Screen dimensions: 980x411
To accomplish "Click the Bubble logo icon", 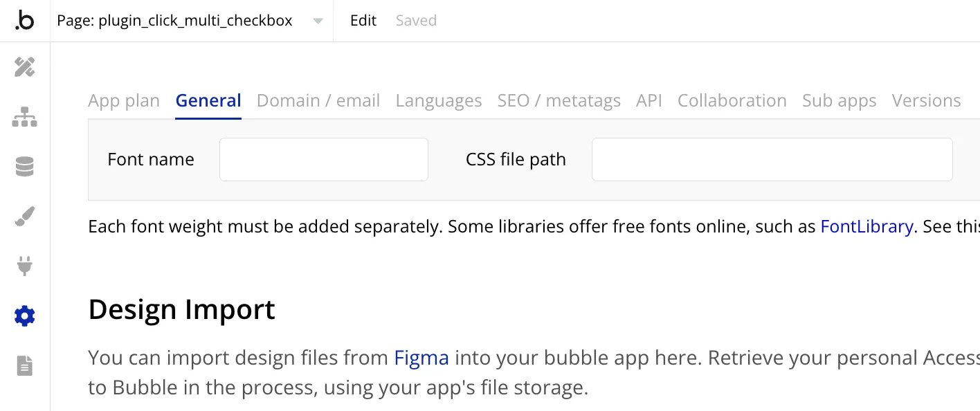I will click(24, 21).
